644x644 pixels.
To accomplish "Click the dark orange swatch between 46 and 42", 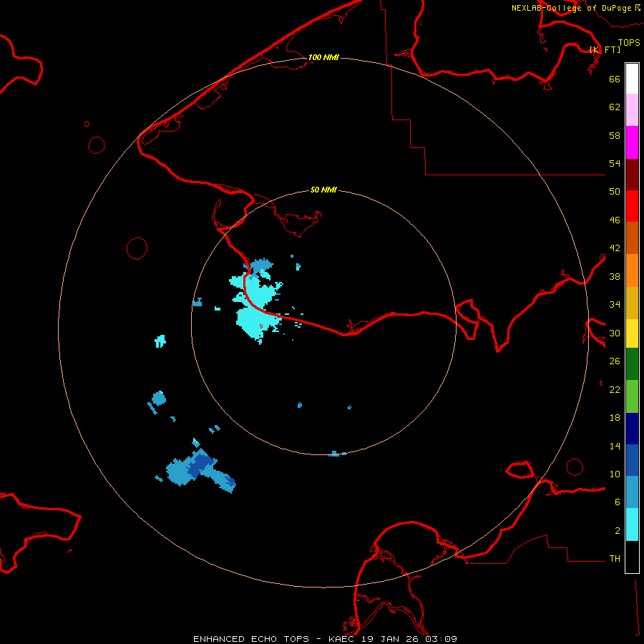I will tap(632, 238).
